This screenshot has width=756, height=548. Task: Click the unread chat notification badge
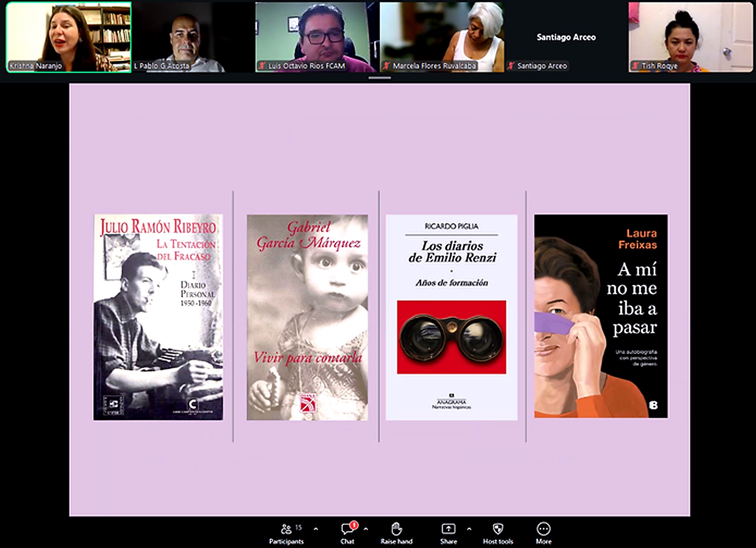tap(354, 525)
